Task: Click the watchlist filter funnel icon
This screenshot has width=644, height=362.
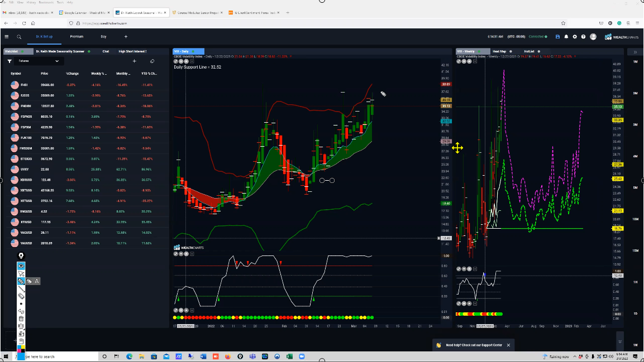Action: 9,61
